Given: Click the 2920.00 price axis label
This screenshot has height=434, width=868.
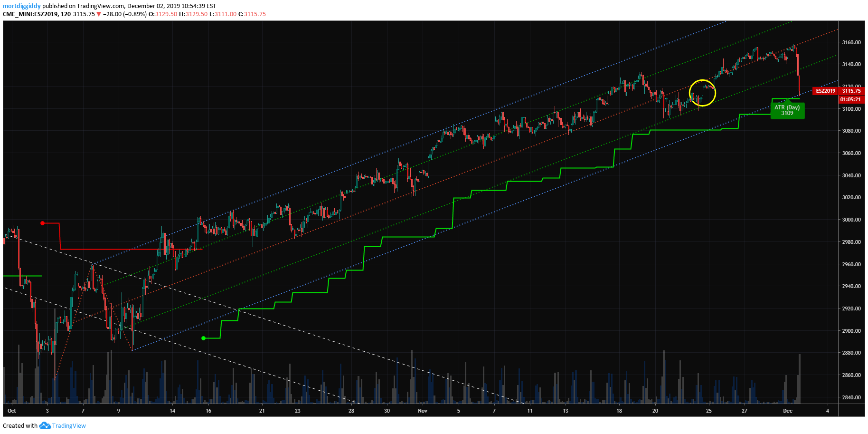Looking at the screenshot, I should (851, 309).
